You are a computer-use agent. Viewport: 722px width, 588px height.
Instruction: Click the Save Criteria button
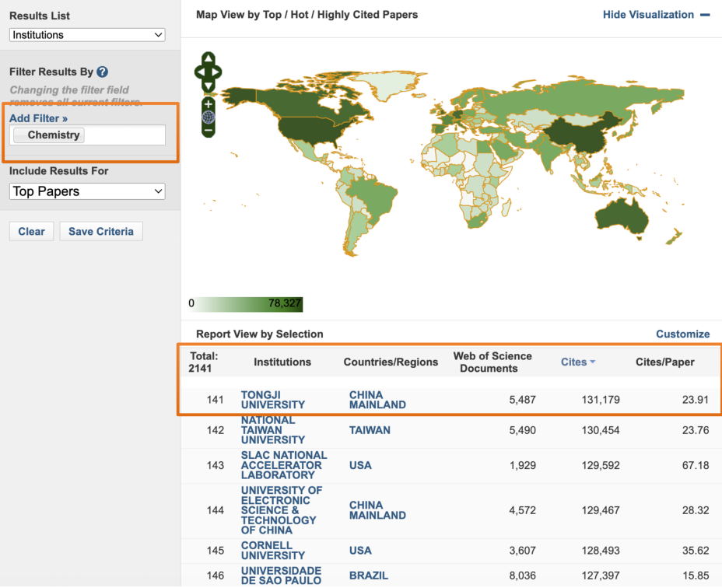click(x=100, y=231)
